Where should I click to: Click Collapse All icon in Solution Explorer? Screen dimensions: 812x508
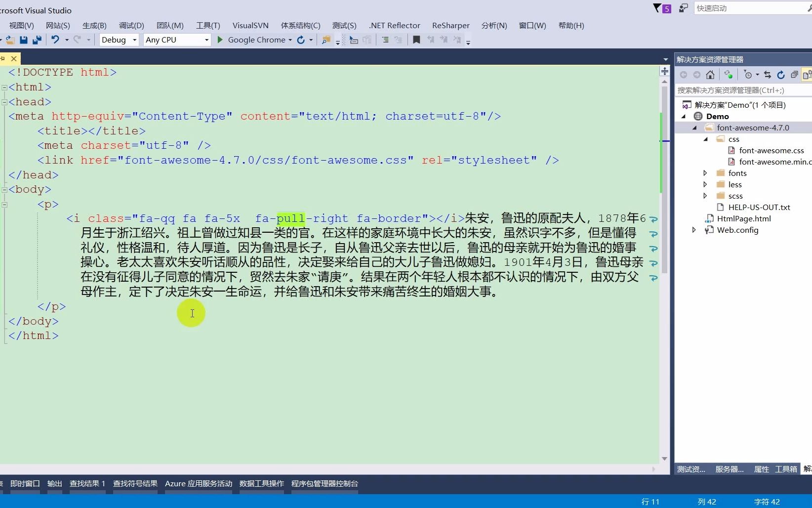(x=794, y=75)
